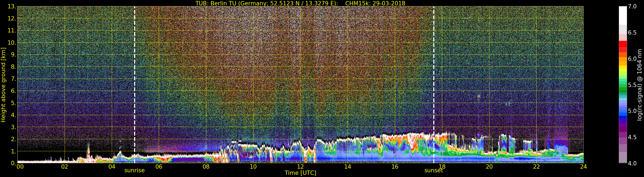Click the 24 tick on the time axis
Screen dimensions: 644x177
pyautogui.click(x=583, y=167)
